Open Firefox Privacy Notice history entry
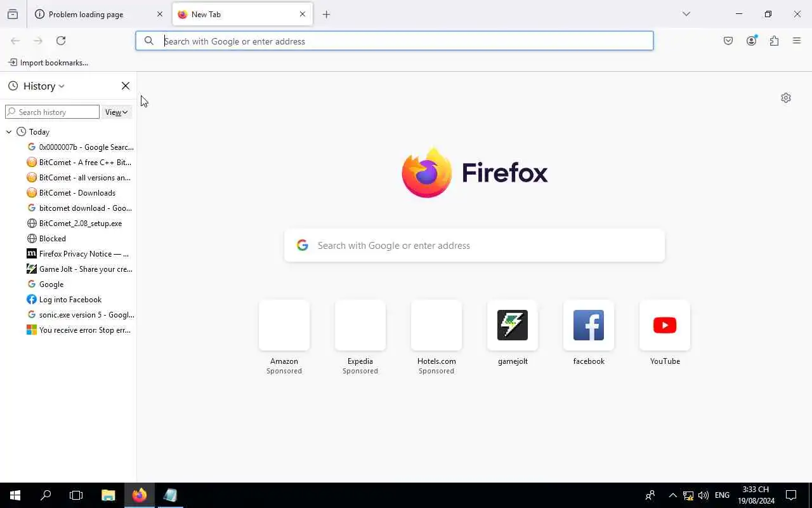Image resolution: width=812 pixels, height=508 pixels. click(77, 254)
